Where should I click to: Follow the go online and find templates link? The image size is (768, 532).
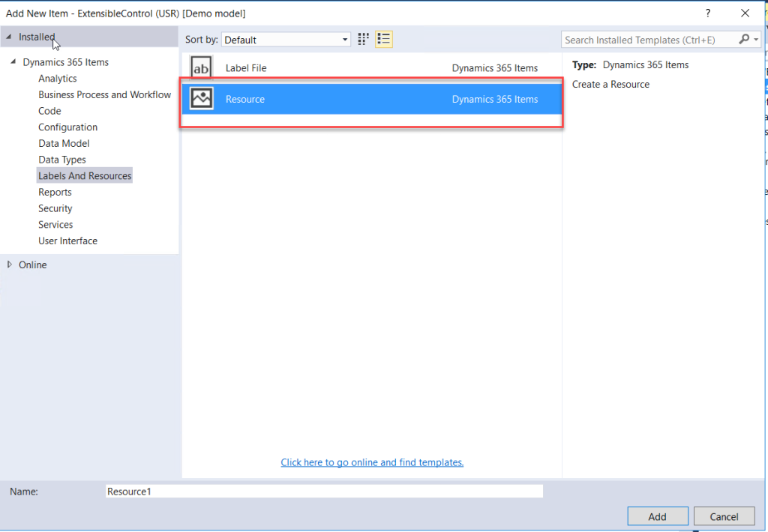point(372,462)
